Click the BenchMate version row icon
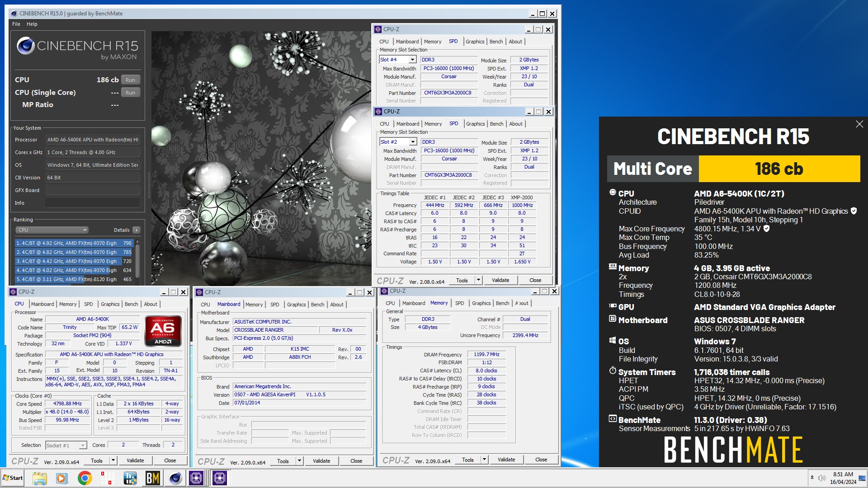 tap(613, 418)
